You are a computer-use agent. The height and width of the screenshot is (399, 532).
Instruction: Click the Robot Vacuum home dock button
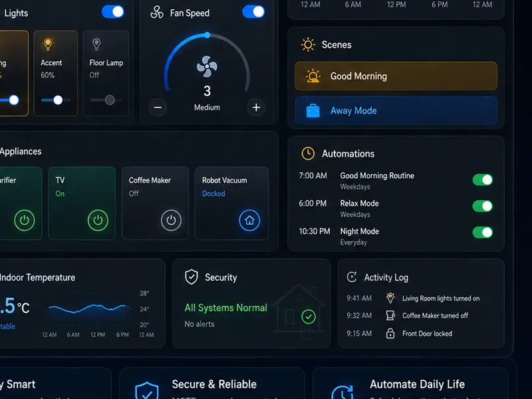pyautogui.click(x=249, y=220)
